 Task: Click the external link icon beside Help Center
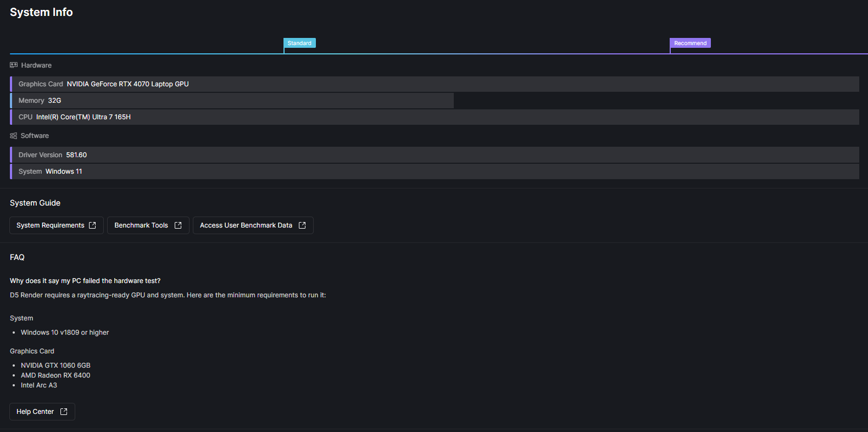(64, 412)
